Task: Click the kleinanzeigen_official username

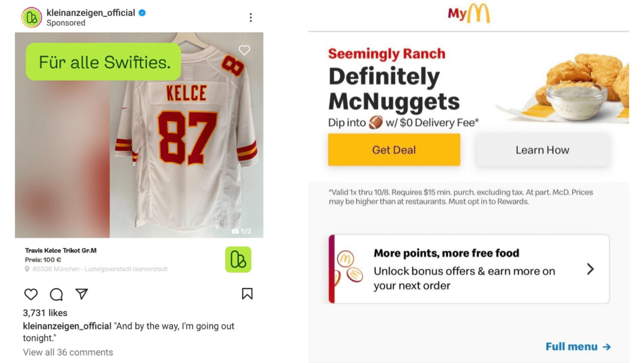Action: click(91, 13)
